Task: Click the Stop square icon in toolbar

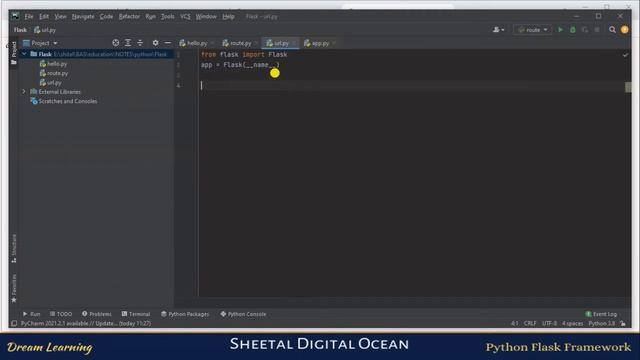Action: [x=597, y=30]
